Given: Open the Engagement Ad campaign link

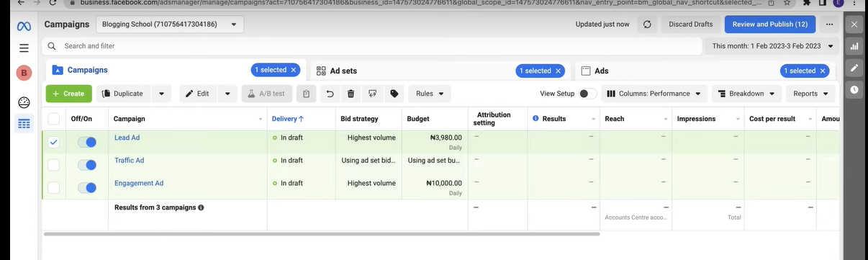Looking at the screenshot, I should (139, 184).
